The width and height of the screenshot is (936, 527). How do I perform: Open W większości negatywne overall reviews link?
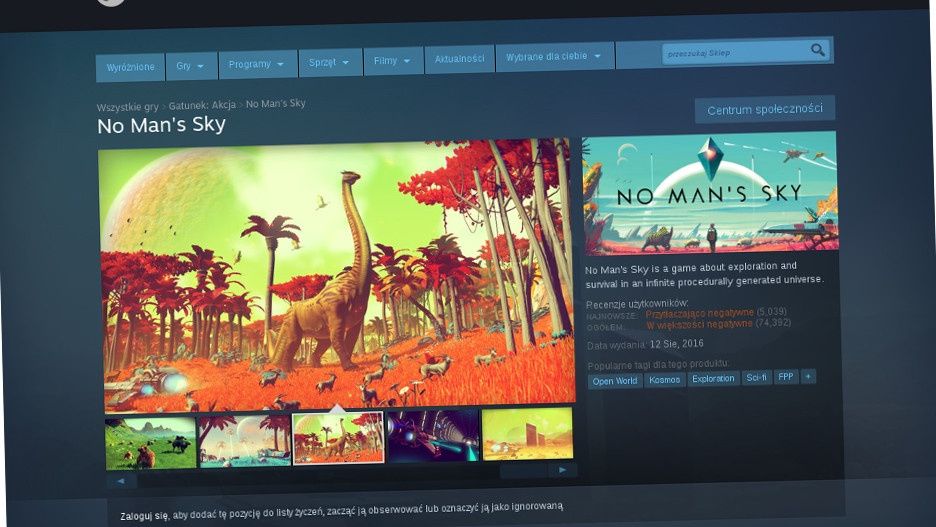coord(699,324)
